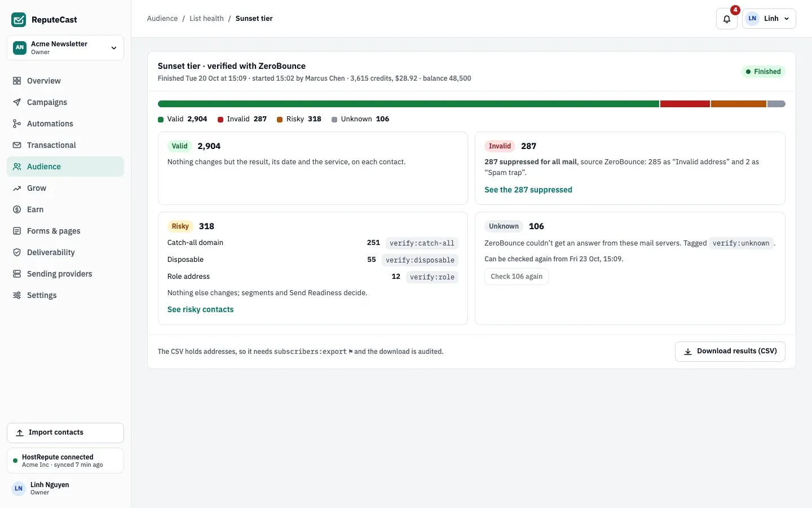Click Import contacts button

coord(65,433)
